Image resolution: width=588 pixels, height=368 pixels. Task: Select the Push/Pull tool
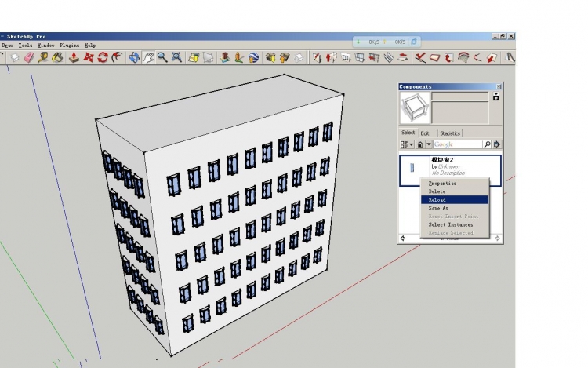coord(74,57)
